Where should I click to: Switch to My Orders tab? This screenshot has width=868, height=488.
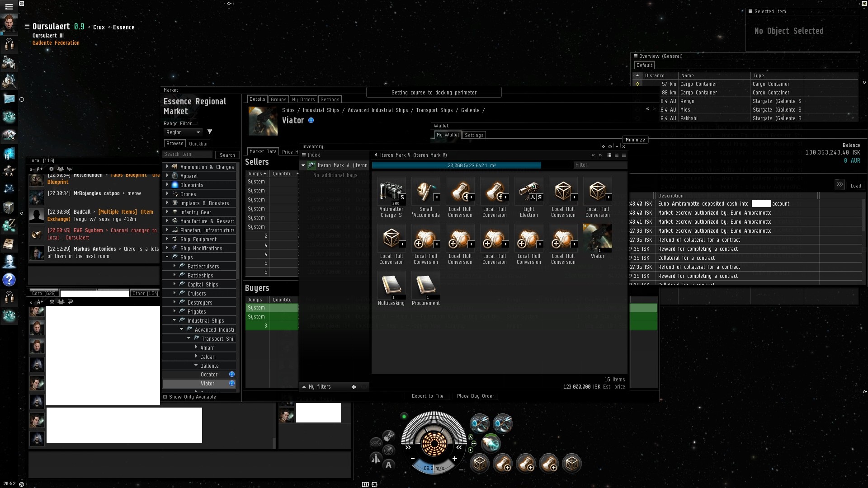303,99
